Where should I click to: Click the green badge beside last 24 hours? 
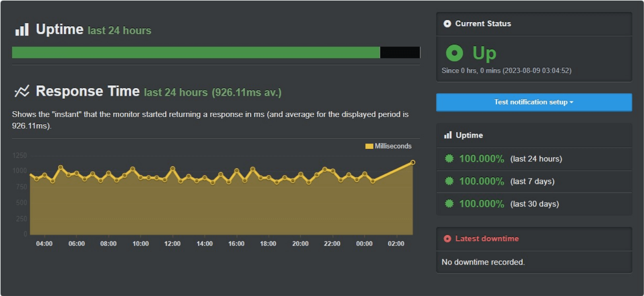(449, 158)
